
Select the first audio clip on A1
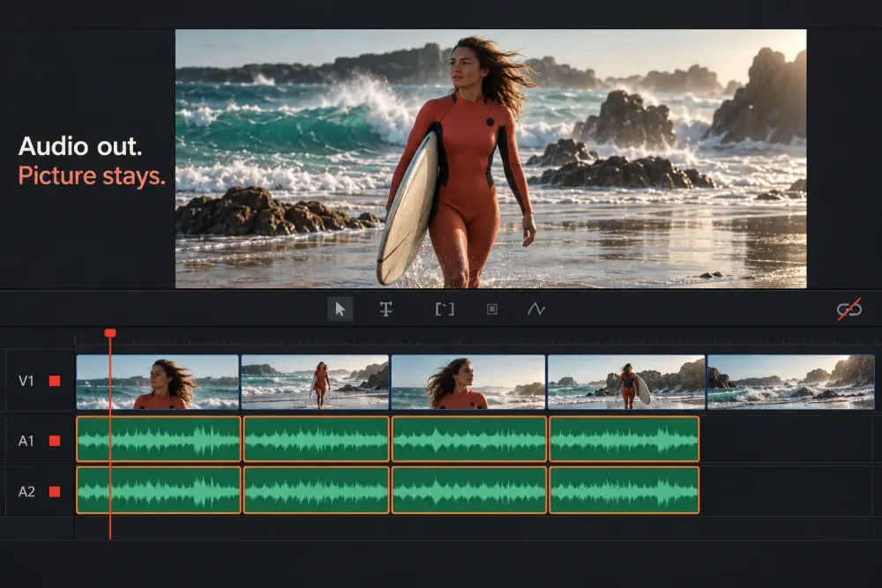pos(159,440)
